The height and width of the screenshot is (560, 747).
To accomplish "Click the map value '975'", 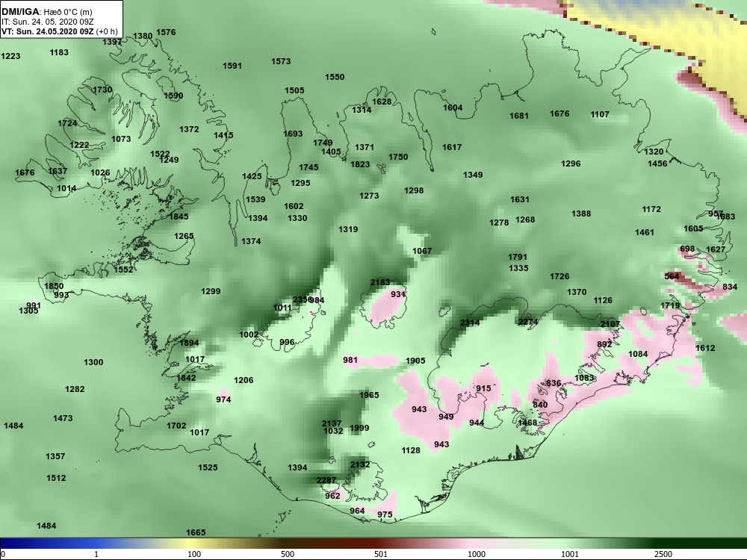I will click(385, 514).
